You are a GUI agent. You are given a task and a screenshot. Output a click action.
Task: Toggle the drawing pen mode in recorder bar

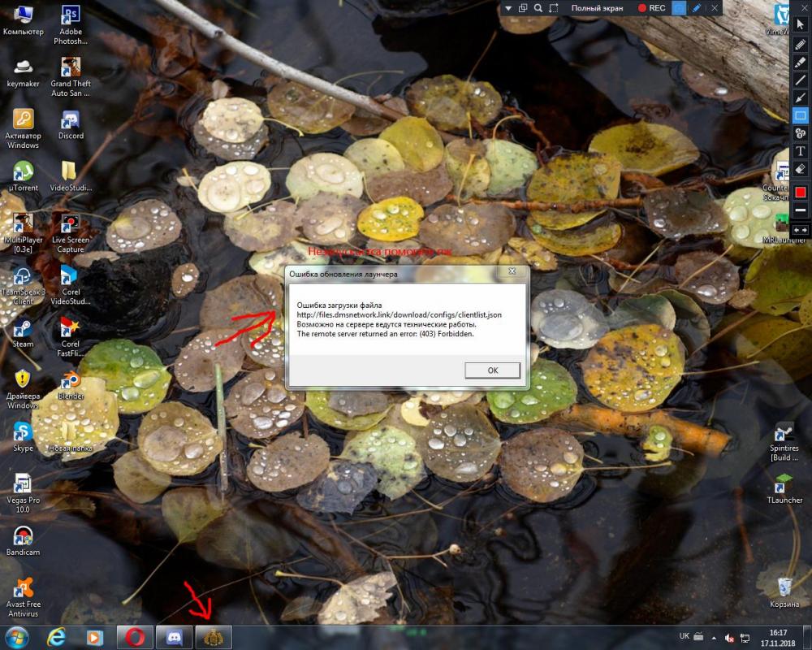coord(696,8)
